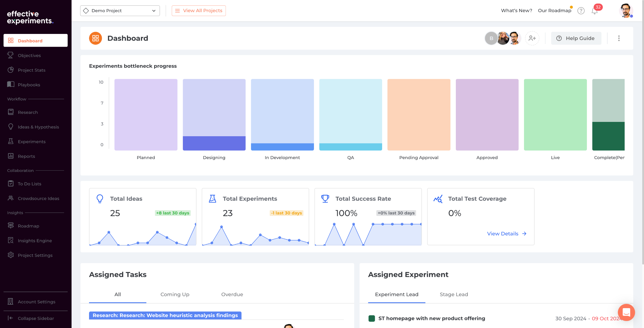Open the chat support bubble
644x328 pixels.
pos(626,312)
